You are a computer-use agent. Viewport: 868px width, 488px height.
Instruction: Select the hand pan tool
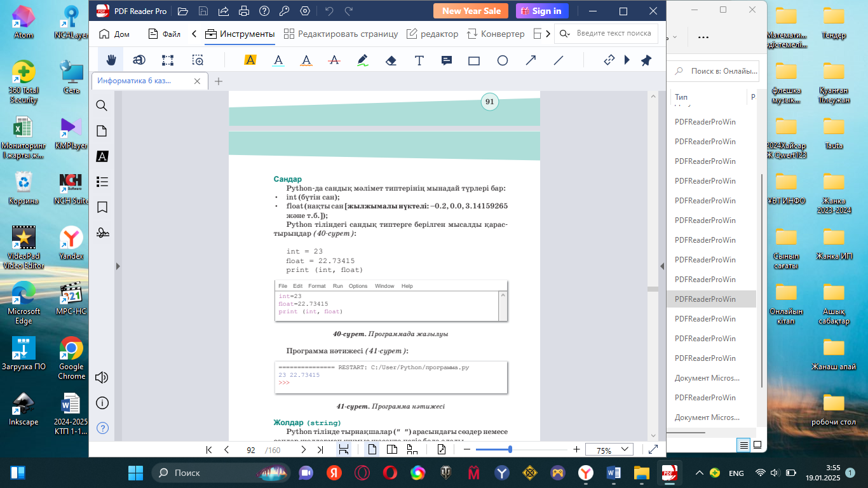click(x=111, y=60)
